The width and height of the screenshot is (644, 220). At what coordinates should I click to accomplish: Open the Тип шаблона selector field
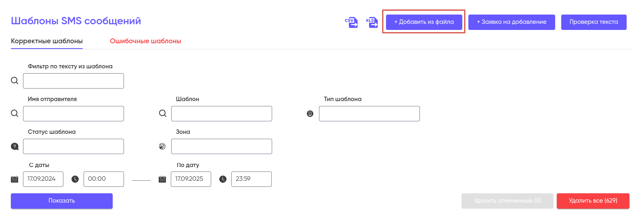pyautogui.click(x=369, y=114)
